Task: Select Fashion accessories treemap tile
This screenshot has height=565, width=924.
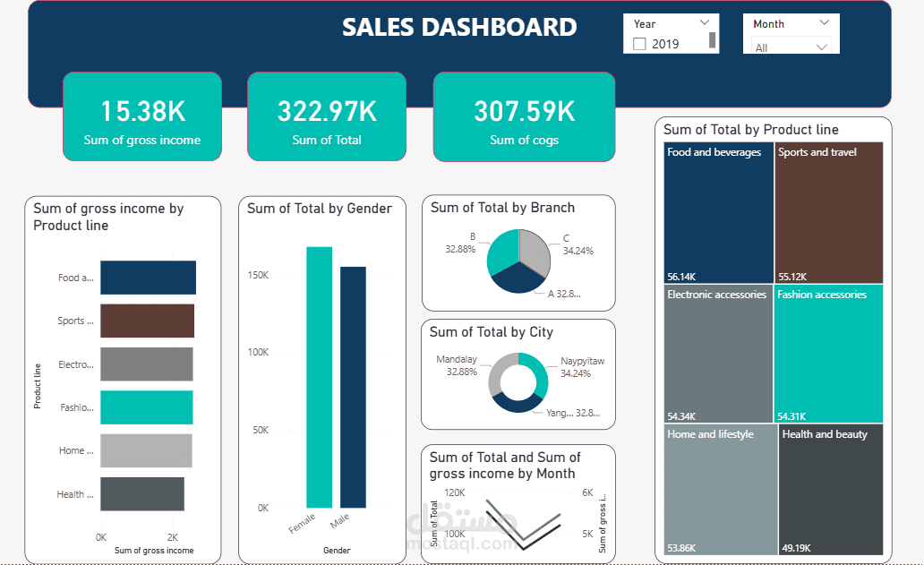Action: [828, 354]
